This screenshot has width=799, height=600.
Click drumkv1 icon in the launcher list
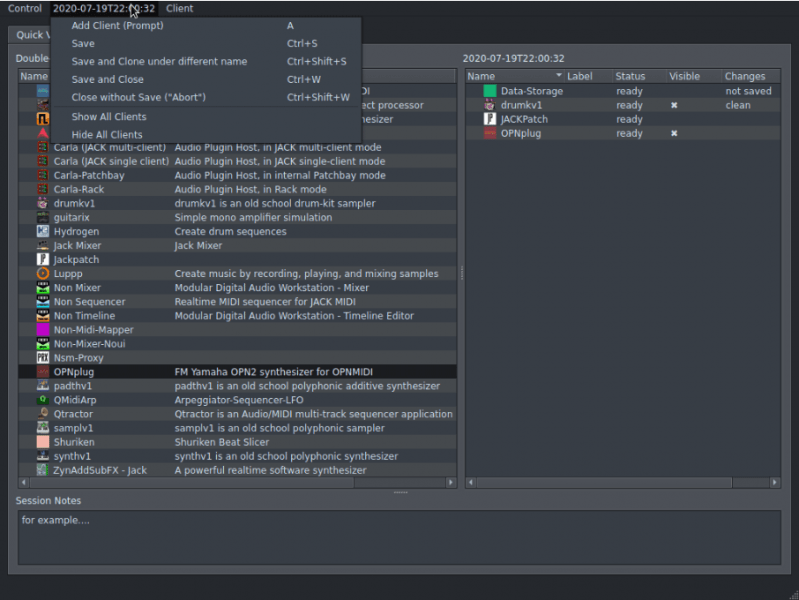43,203
